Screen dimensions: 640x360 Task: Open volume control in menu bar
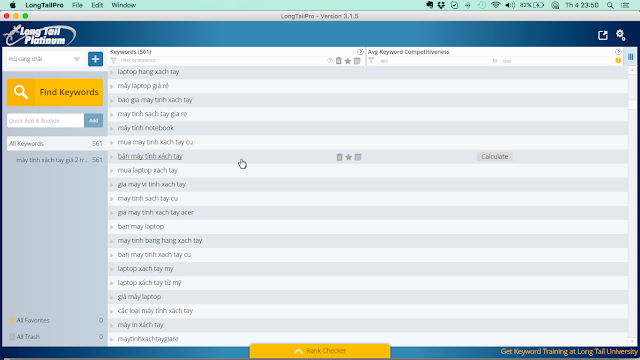click(510, 5)
